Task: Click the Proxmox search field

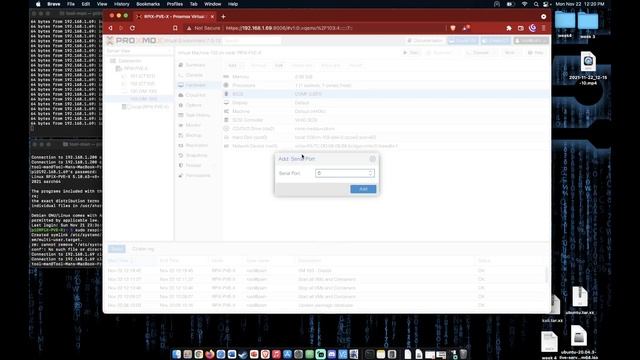Action: (252, 41)
